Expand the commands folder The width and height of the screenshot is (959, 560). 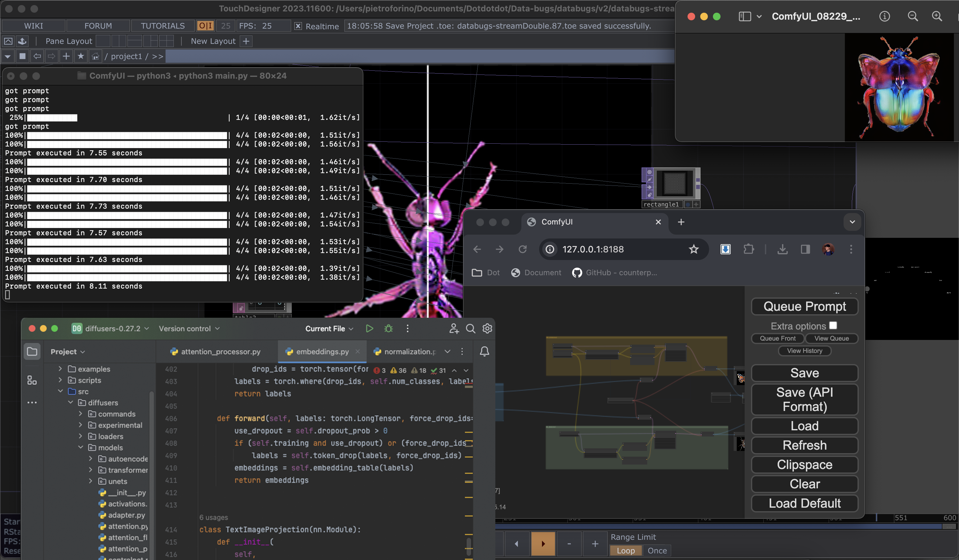coord(80,413)
